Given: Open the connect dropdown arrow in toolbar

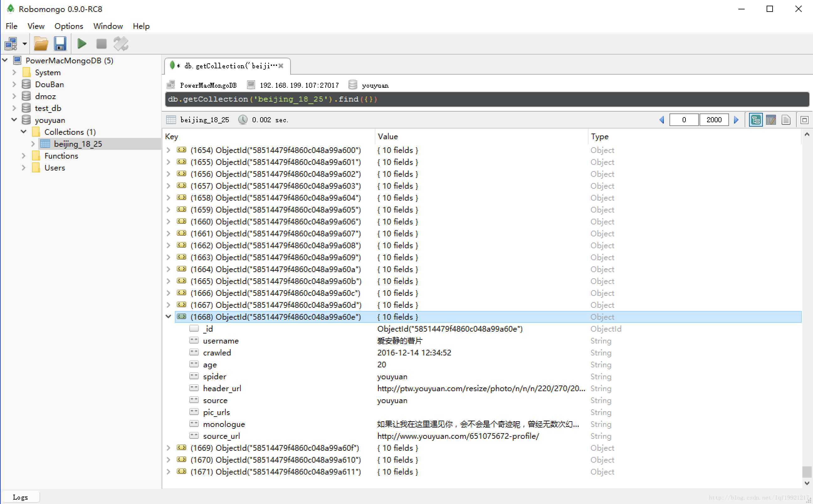Looking at the screenshot, I should [x=25, y=44].
